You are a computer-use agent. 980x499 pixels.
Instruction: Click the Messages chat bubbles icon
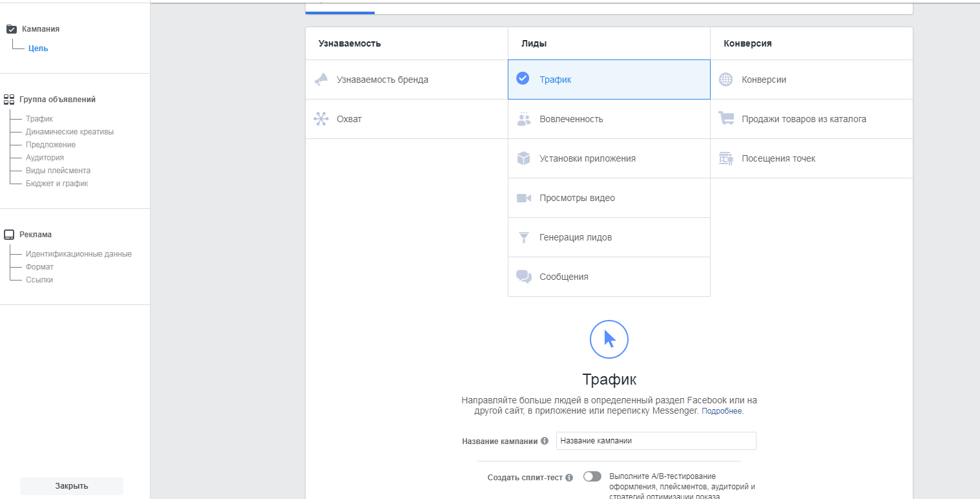click(524, 277)
